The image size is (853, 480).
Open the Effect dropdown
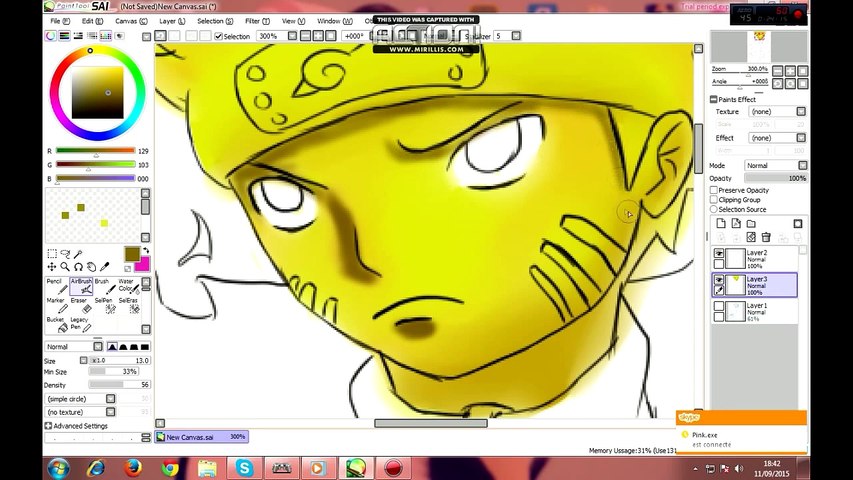801,138
